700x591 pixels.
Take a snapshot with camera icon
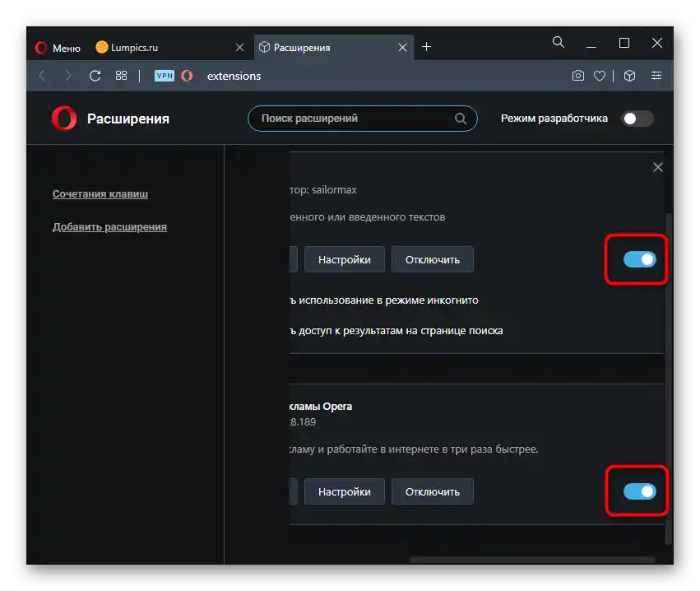pos(577,76)
